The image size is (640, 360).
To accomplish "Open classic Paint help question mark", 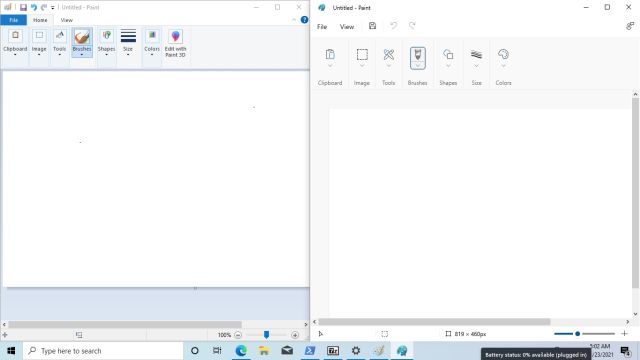I will point(304,20).
